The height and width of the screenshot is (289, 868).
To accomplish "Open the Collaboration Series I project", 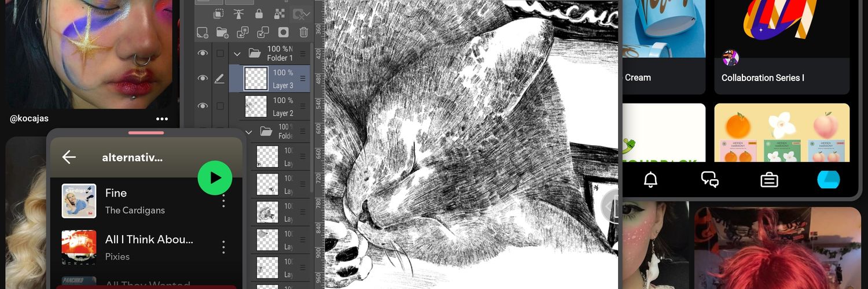I will click(x=763, y=77).
